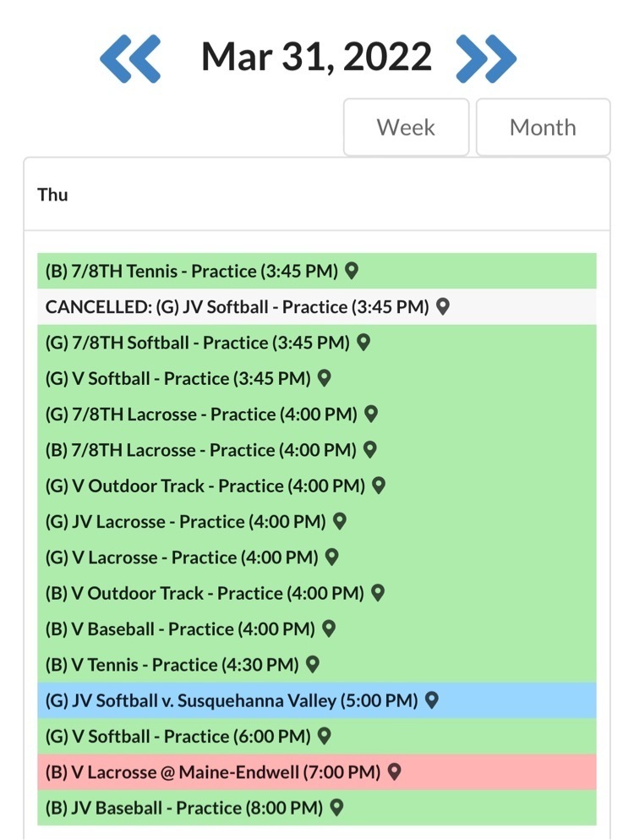View the location pin for JV Softball v. Susquehanna Valley

click(431, 700)
